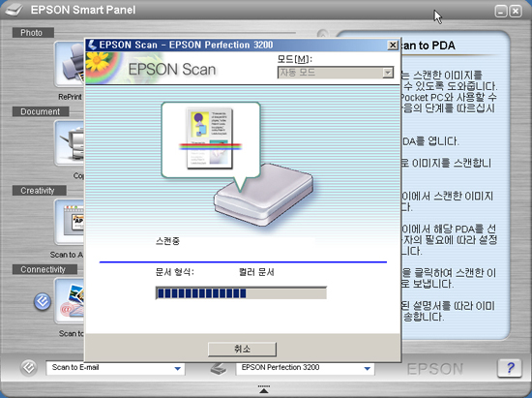Close the EPSON Scan dialog
This screenshot has height=398, width=532.
tap(392, 45)
